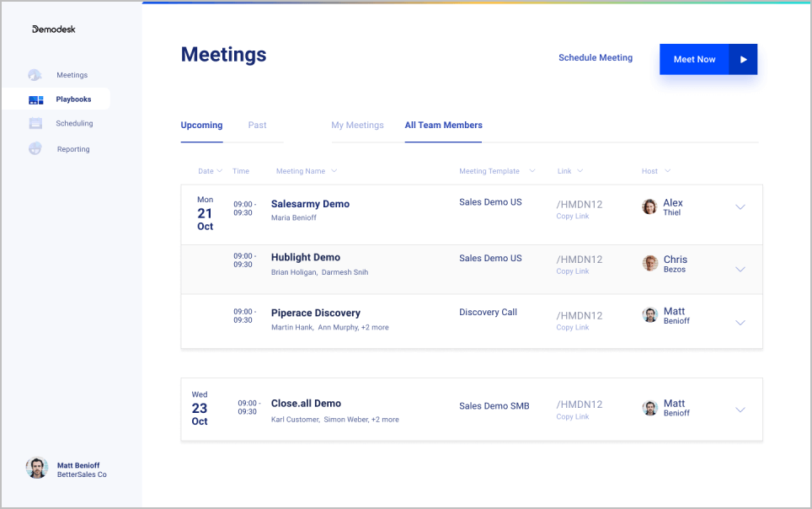
Task: Switch to the Past meetings tab
Action: (x=257, y=125)
